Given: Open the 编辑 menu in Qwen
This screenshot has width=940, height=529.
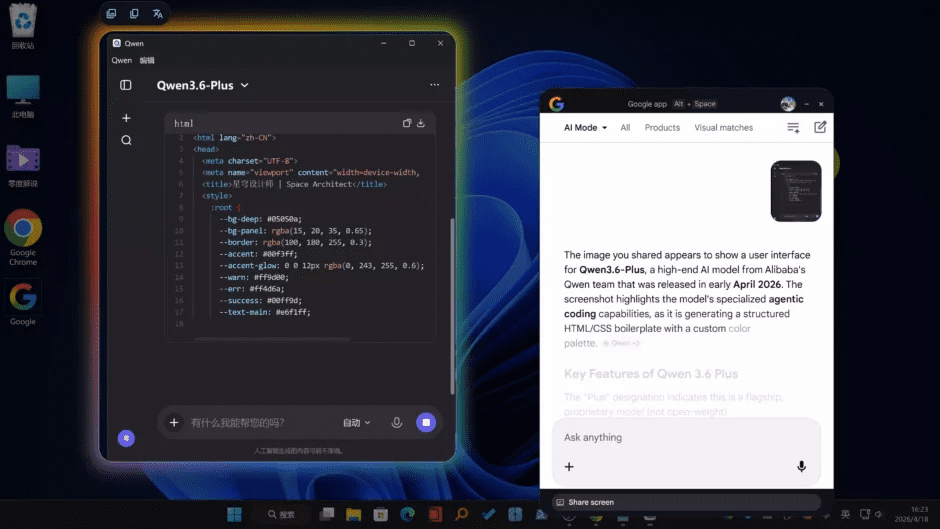Looking at the screenshot, I should click(x=147, y=60).
